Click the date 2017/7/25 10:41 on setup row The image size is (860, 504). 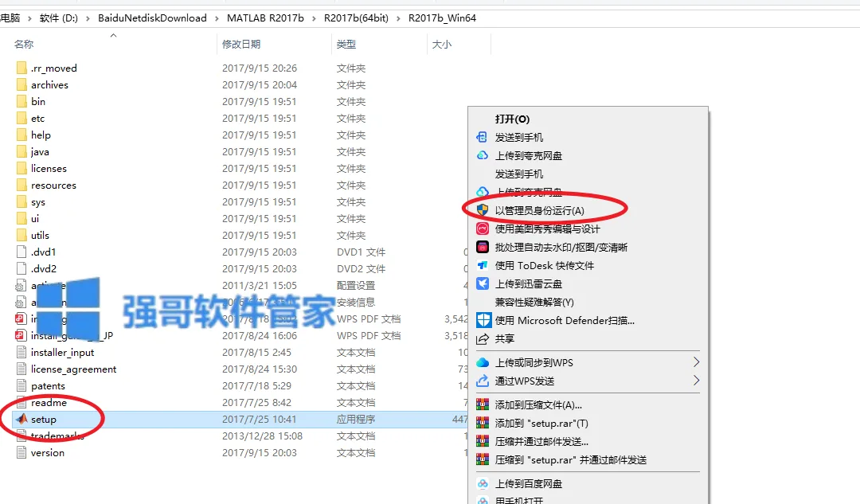[x=259, y=419]
